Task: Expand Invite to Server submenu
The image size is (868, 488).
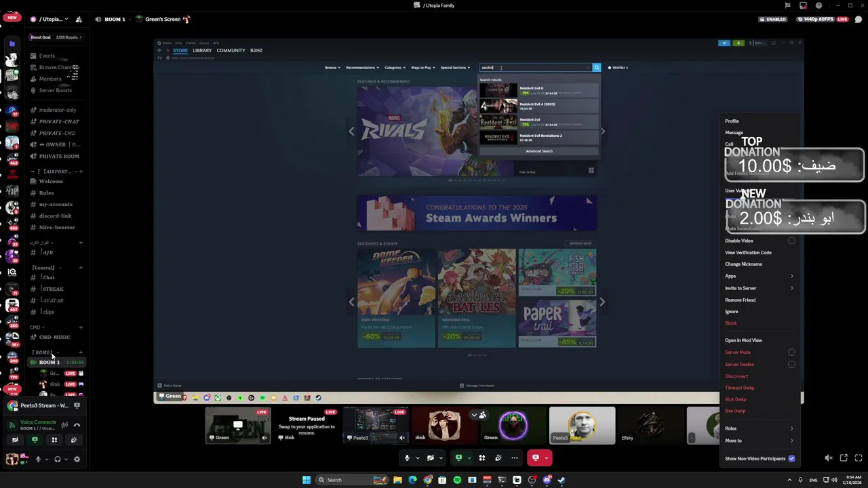Action: [759, 288]
